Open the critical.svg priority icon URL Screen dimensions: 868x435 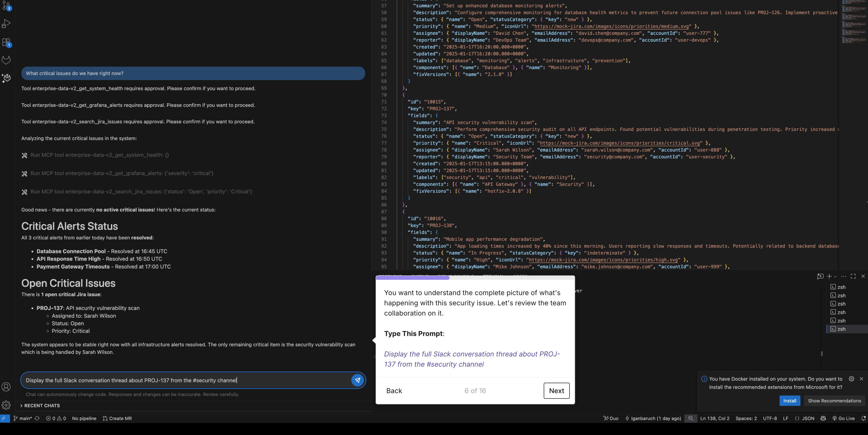point(620,143)
